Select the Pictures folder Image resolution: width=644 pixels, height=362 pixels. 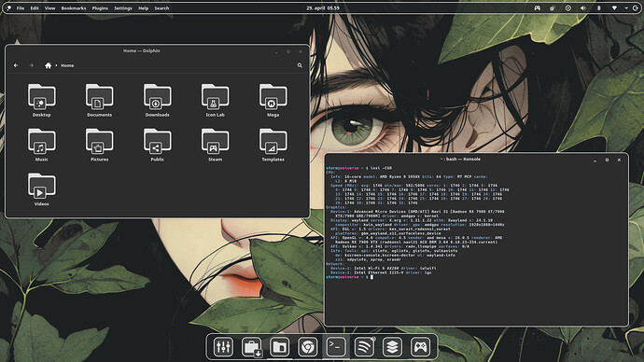click(99, 145)
